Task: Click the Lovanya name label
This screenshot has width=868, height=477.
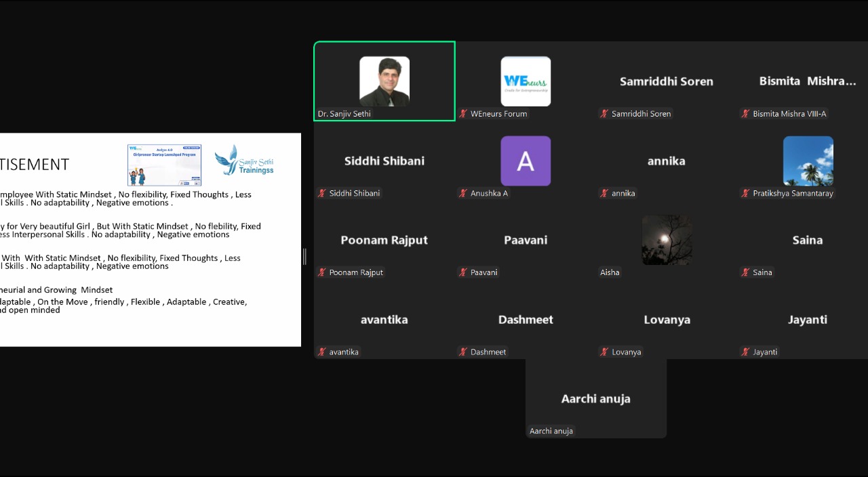Action: click(626, 352)
